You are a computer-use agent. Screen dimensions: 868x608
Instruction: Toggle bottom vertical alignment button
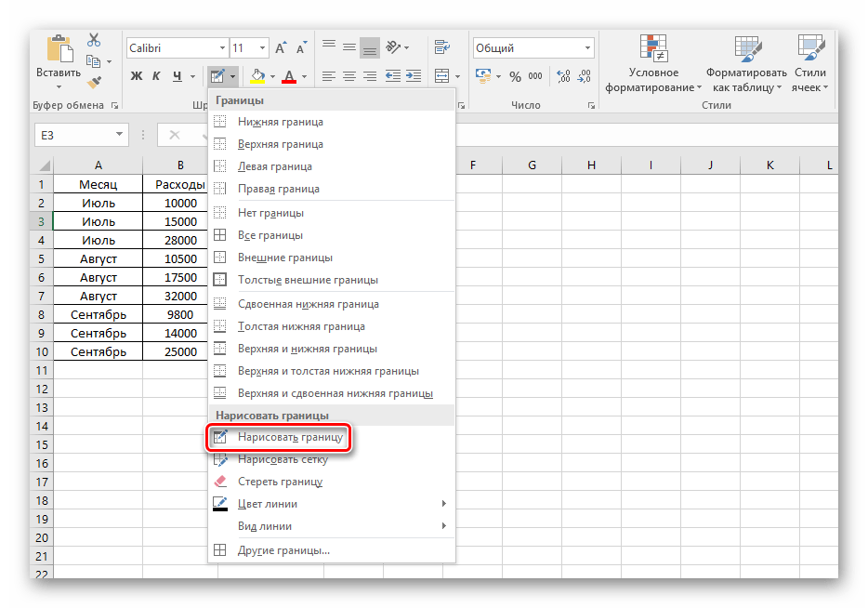tap(370, 46)
